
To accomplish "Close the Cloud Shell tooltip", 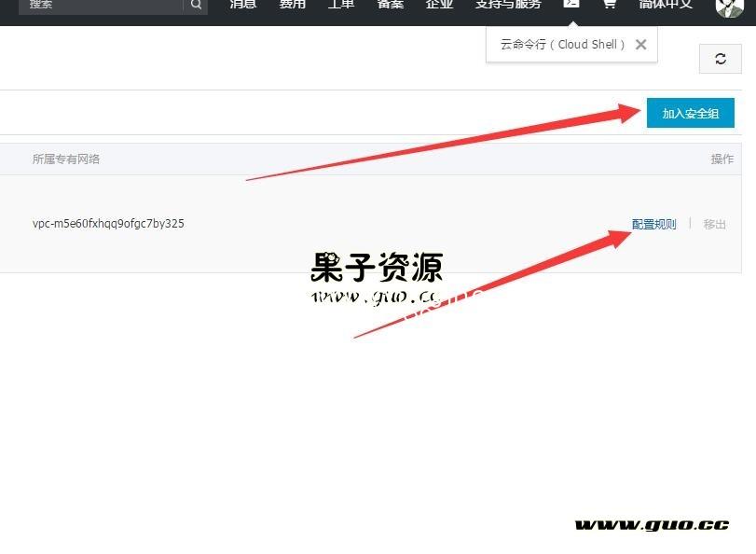I will point(640,44).
